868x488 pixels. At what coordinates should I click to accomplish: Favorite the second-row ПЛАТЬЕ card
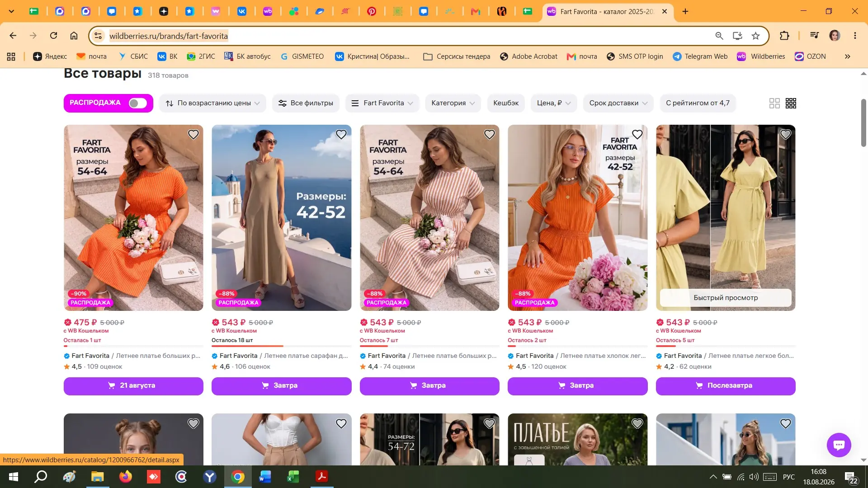tap(637, 424)
